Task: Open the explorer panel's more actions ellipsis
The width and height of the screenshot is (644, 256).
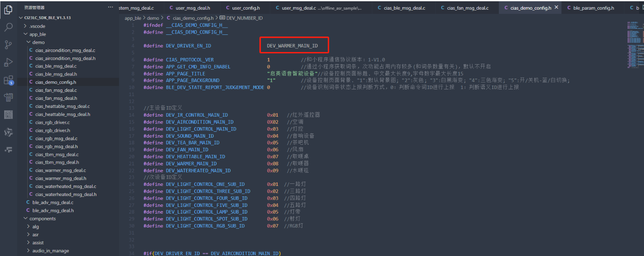Action: 111,8
